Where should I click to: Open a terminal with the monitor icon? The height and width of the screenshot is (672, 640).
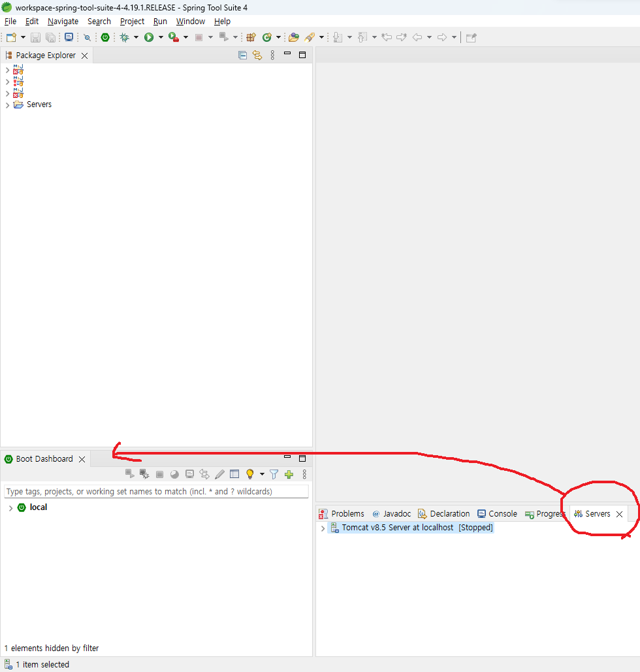[69, 37]
